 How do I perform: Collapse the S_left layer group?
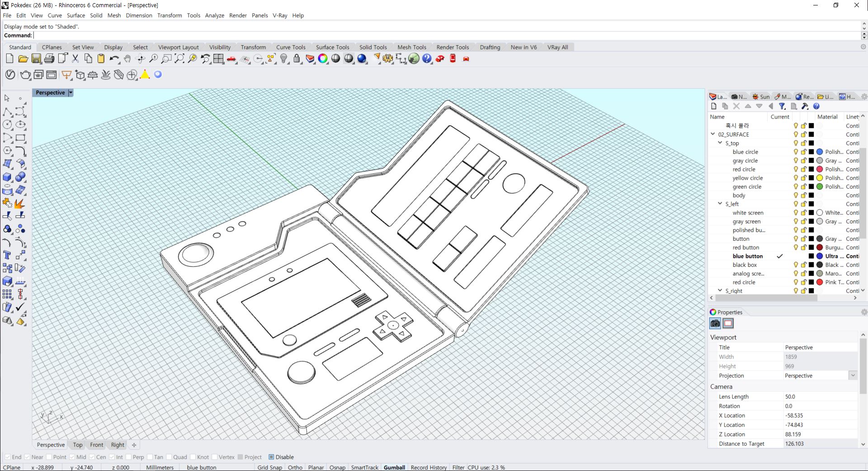coord(720,204)
